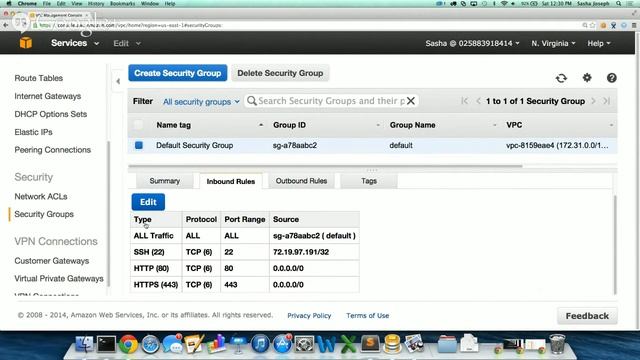The image size is (640, 360).
Task: Go to previous page of results
Action: click(x=478, y=101)
